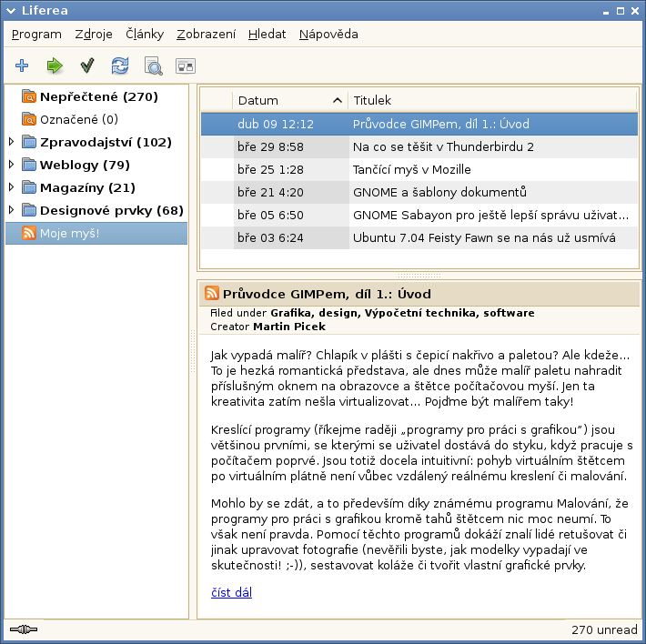
Task: Expand the Zpravodajství folder
Action: pyautogui.click(x=12, y=142)
